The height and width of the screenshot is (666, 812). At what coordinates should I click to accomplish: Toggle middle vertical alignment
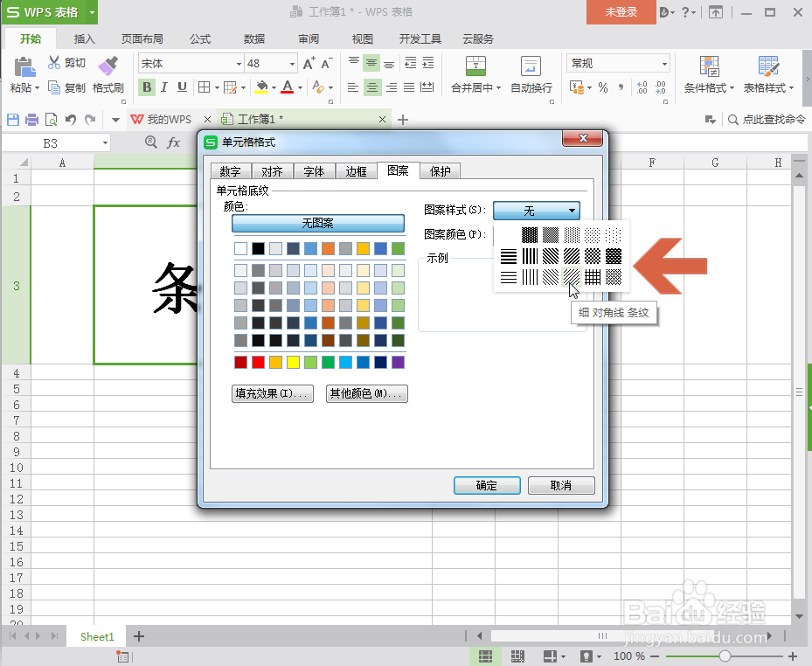tap(371, 63)
